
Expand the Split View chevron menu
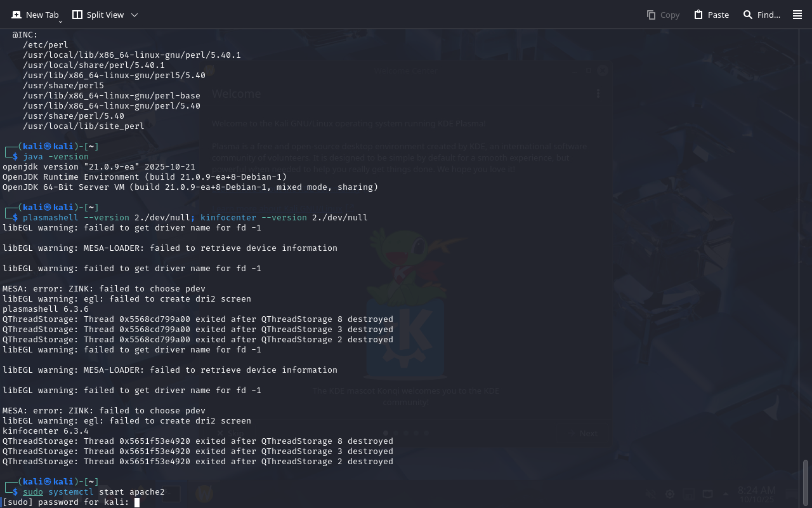coord(134,15)
